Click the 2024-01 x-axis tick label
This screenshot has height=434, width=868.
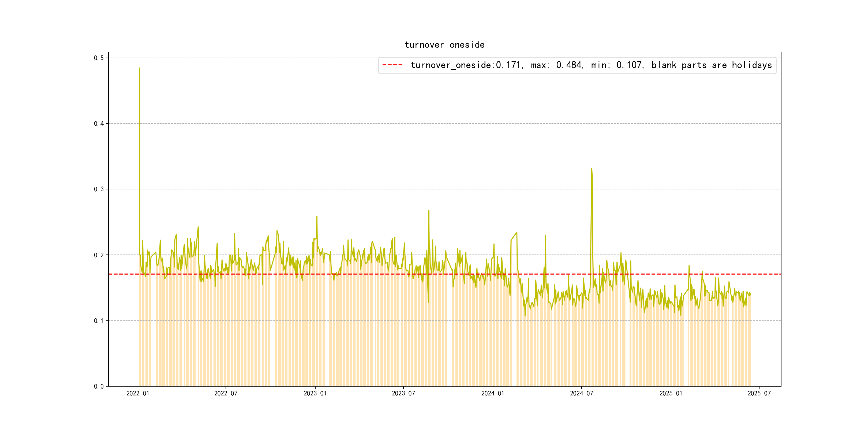(493, 393)
